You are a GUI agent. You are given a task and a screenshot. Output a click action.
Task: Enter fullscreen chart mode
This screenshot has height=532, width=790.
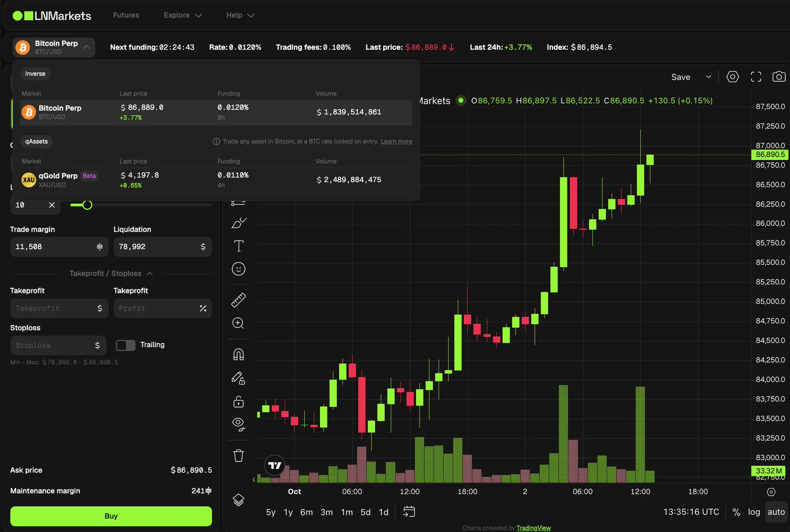pos(756,77)
